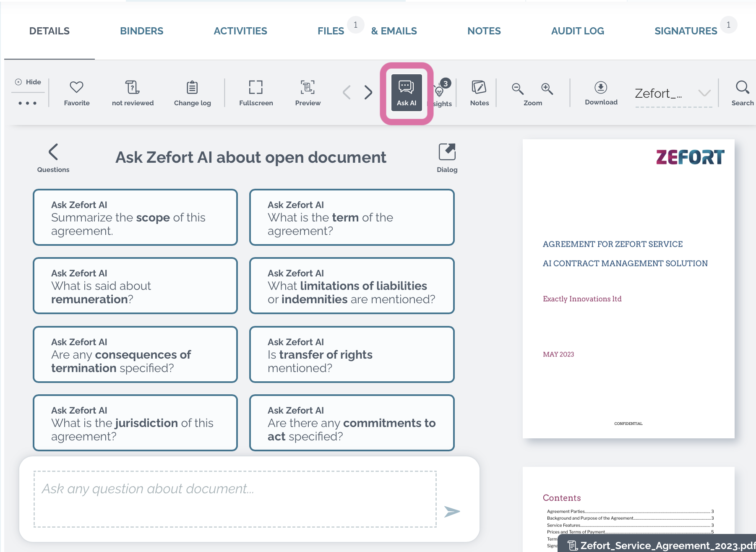Viewport: 756px width, 552px height.
Task: Ask 'What is the term of the agreement?'
Action: (352, 217)
